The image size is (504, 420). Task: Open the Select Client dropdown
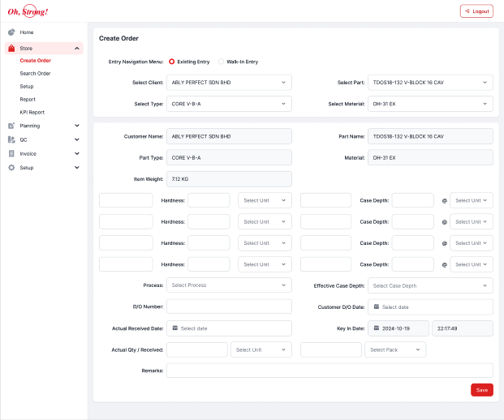(229, 82)
